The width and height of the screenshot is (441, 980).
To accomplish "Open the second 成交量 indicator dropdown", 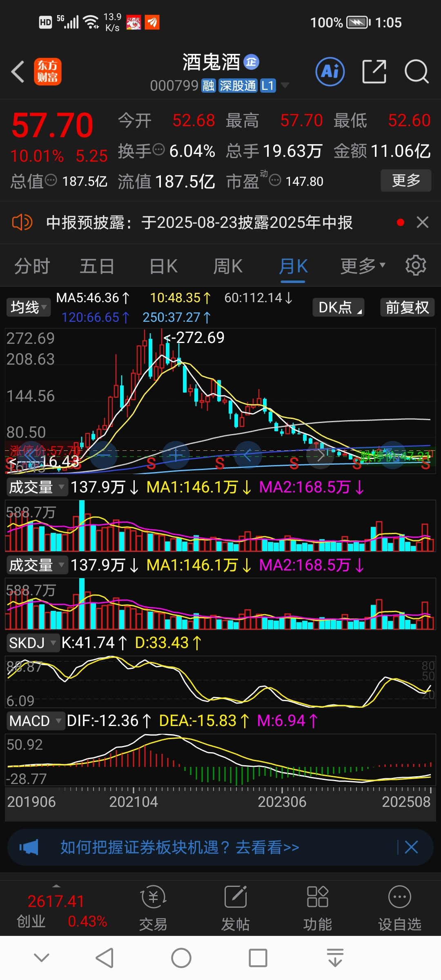I will [x=37, y=565].
